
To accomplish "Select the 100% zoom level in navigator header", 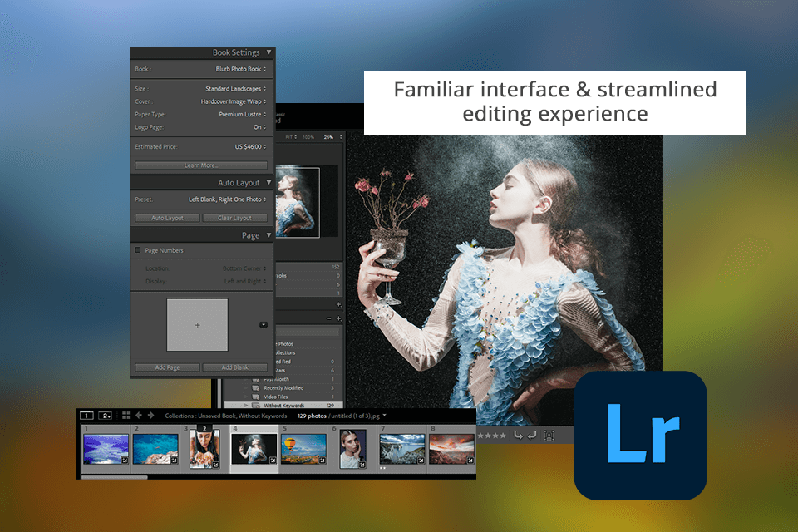I will tap(308, 137).
